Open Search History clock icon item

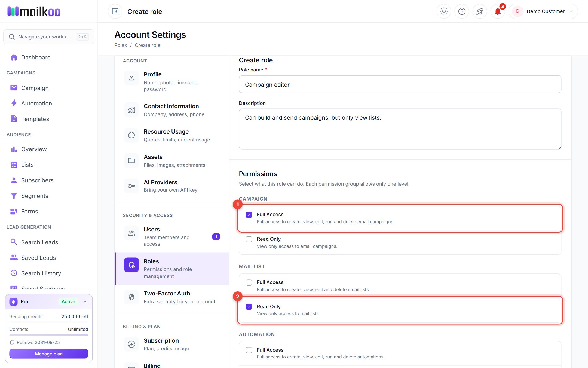click(14, 273)
